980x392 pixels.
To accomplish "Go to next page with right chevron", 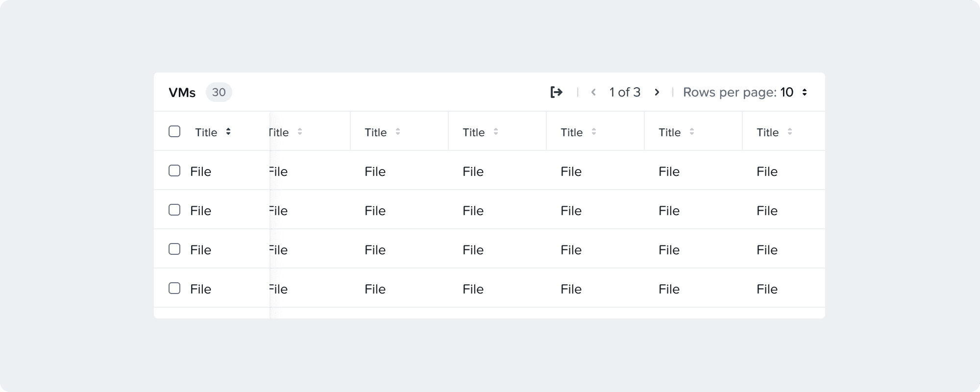I will (657, 92).
